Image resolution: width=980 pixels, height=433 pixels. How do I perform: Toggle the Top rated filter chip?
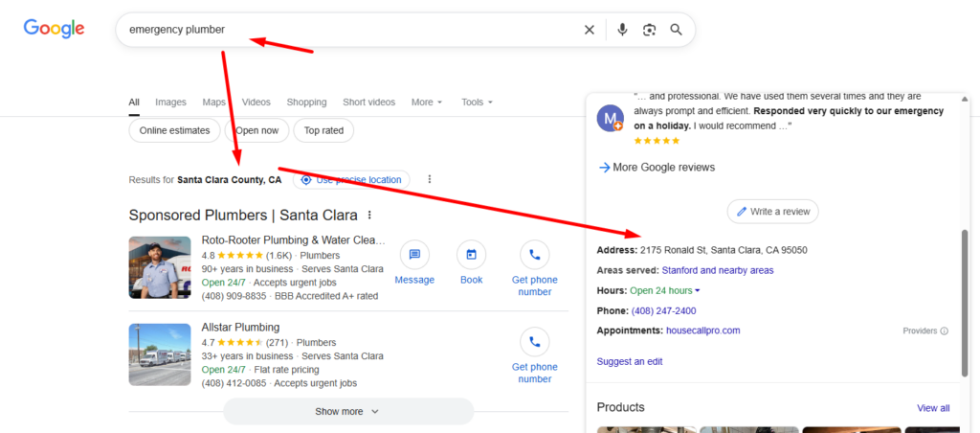(x=324, y=130)
